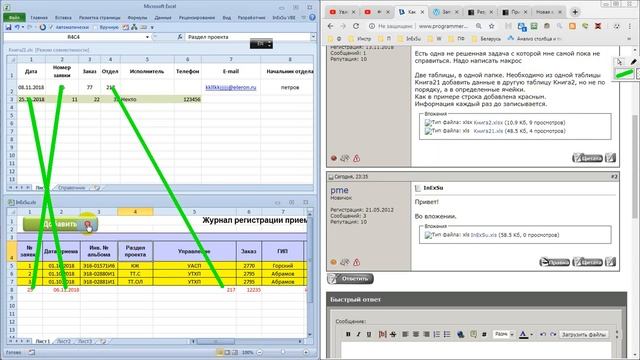
Task: Expand the formula bar with the arrow
Action: click(x=313, y=37)
